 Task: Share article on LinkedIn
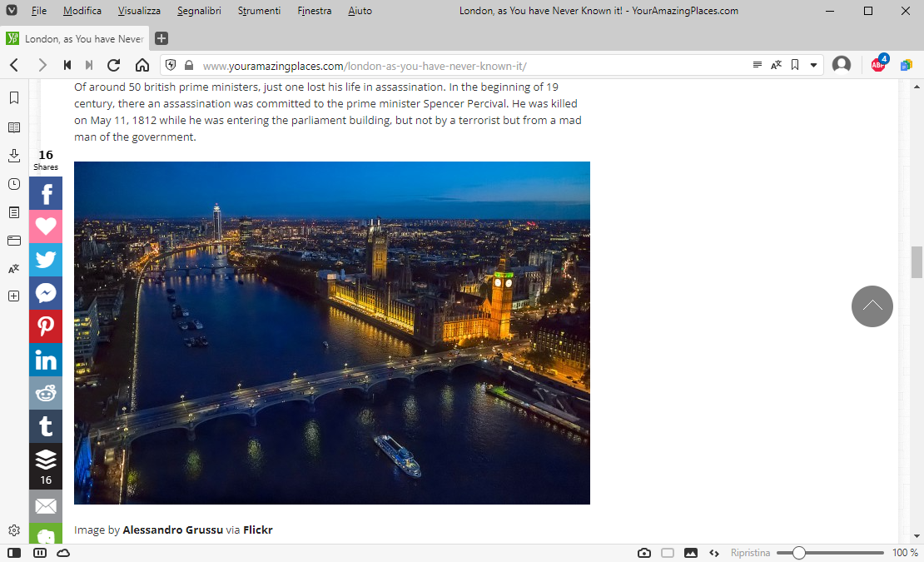pos(46,360)
